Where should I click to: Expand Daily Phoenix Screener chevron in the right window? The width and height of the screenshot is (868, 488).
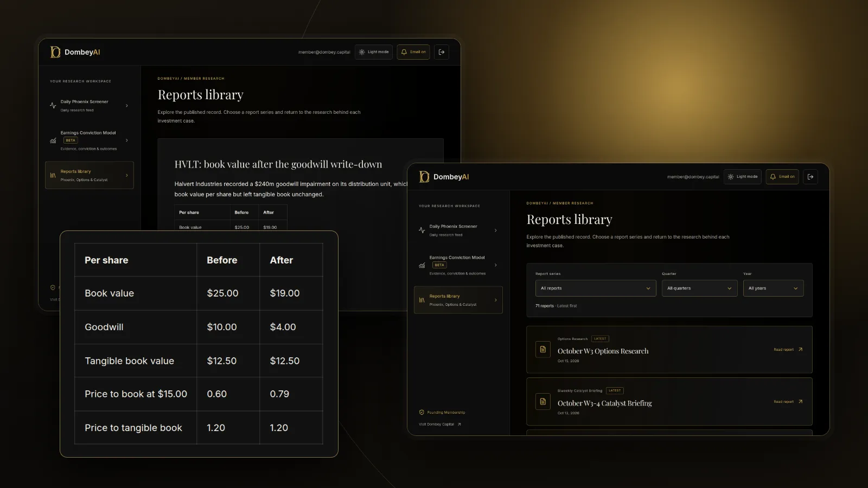496,230
